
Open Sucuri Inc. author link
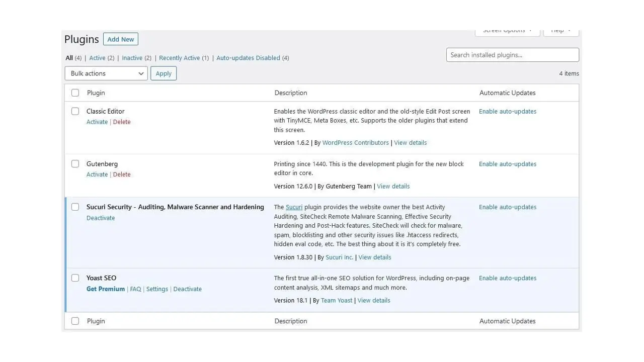click(x=340, y=257)
